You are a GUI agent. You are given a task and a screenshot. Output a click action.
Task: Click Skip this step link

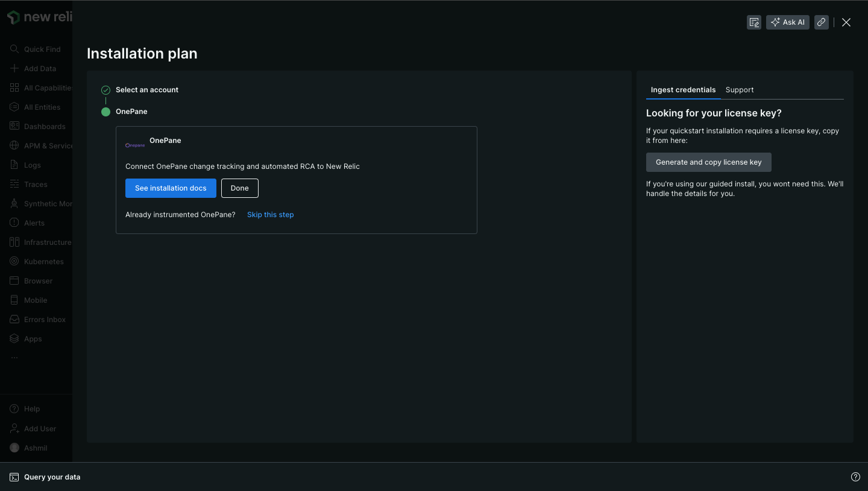271,215
